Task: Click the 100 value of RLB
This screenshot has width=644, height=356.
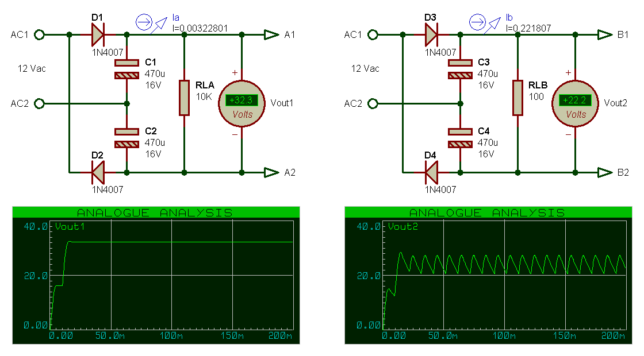Action: coord(536,97)
